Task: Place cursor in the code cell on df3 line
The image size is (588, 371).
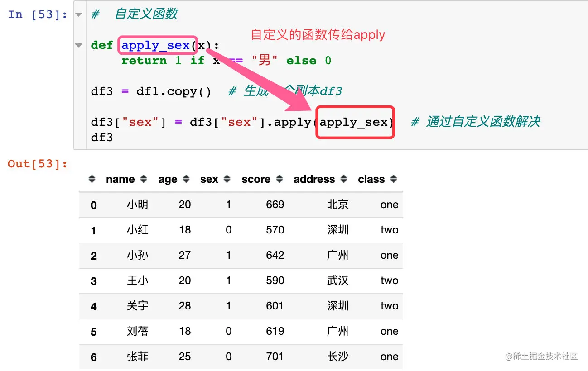Action: click(x=102, y=137)
